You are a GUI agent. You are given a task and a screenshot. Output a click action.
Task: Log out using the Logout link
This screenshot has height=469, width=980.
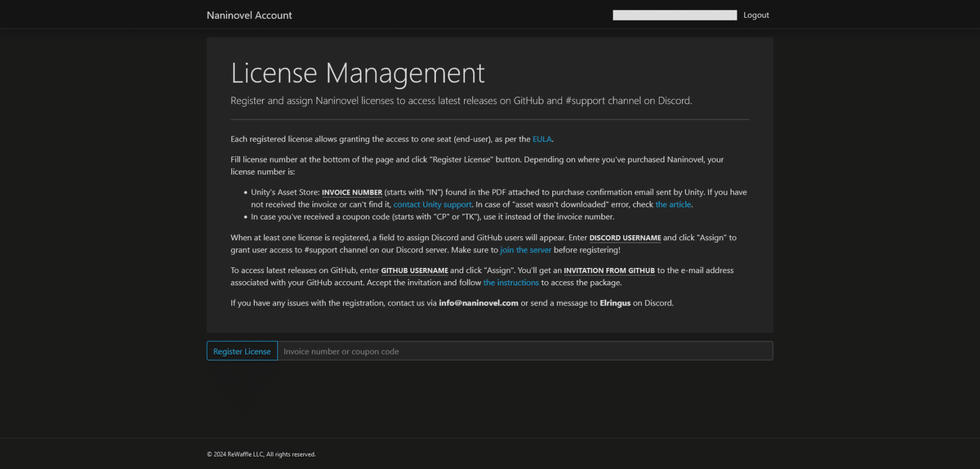756,15
